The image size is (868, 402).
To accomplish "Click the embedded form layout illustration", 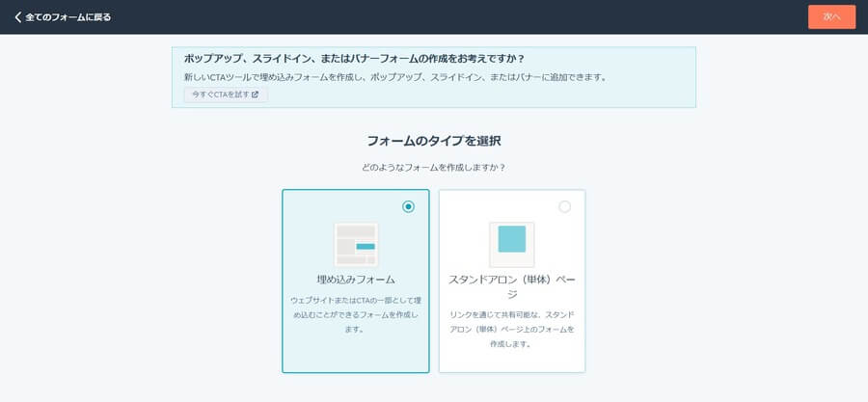I will tap(356, 245).
